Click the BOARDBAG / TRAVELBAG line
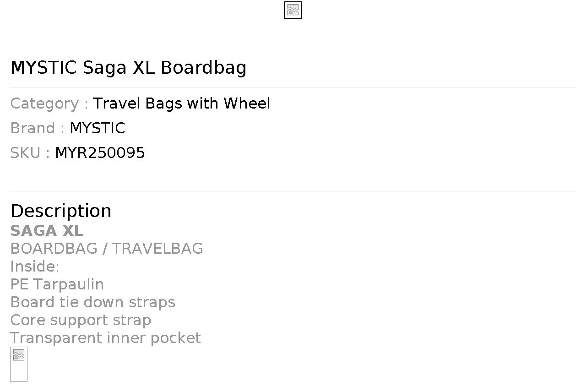Screen dimensions: 586x392 point(107,248)
